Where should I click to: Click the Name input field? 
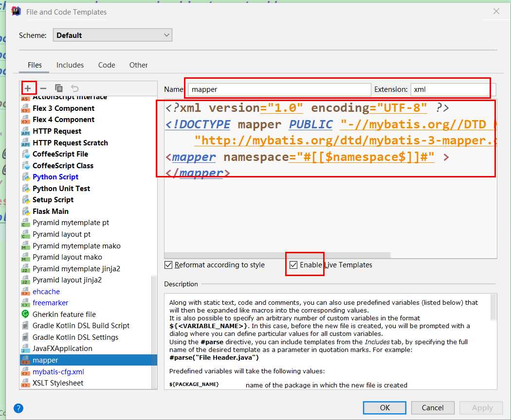click(x=280, y=89)
